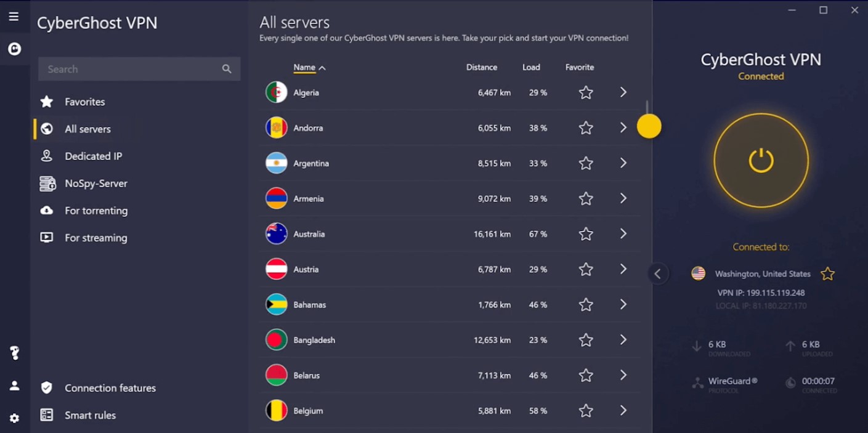
Task: Open Smart rules
Action: pyautogui.click(x=90, y=415)
